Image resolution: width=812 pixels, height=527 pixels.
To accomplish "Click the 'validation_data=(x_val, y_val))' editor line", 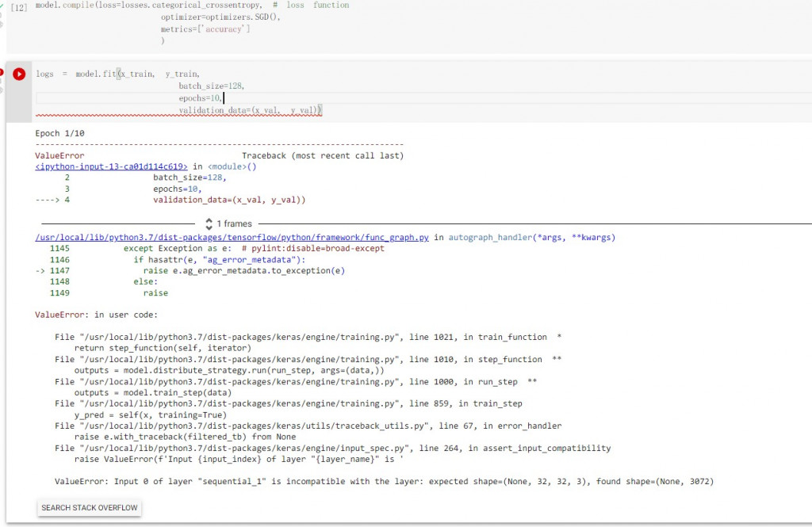I will (x=250, y=109).
